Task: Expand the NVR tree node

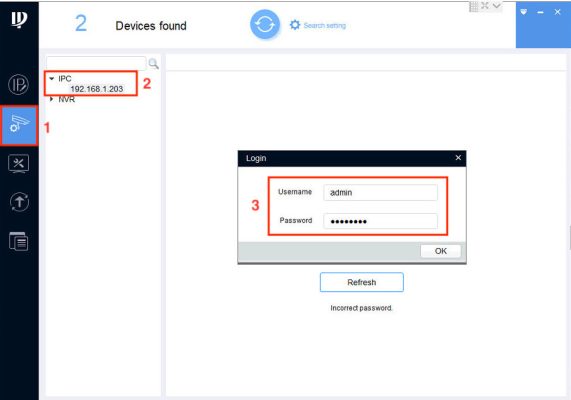Action: (x=51, y=99)
